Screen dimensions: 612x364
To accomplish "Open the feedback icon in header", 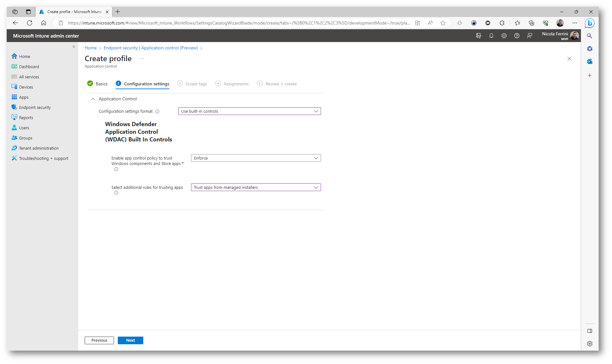I will click(x=530, y=36).
